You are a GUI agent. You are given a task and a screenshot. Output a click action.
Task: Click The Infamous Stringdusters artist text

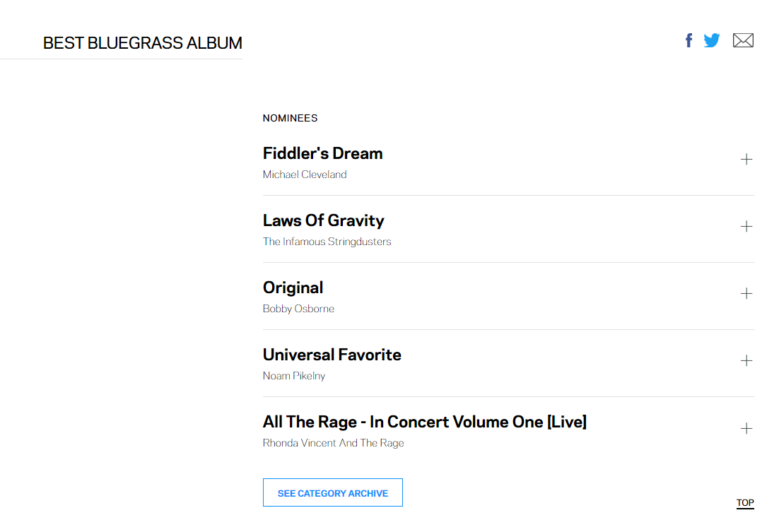click(327, 242)
